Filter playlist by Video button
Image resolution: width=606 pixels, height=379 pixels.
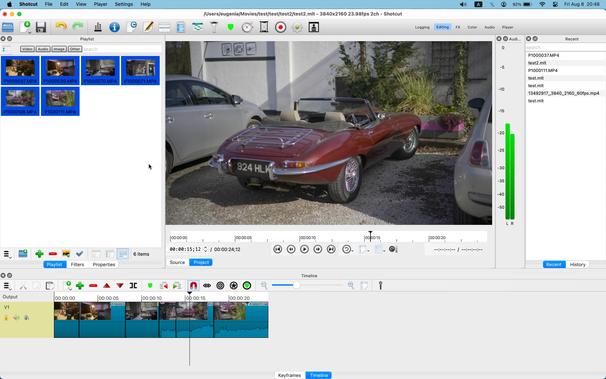[x=27, y=49]
